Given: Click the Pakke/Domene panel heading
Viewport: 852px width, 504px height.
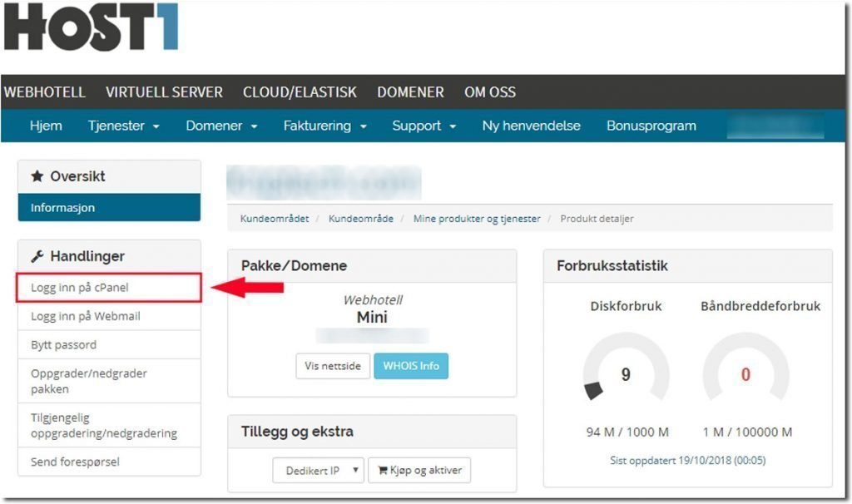Looking at the screenshot, I should [x=294, y=265].
